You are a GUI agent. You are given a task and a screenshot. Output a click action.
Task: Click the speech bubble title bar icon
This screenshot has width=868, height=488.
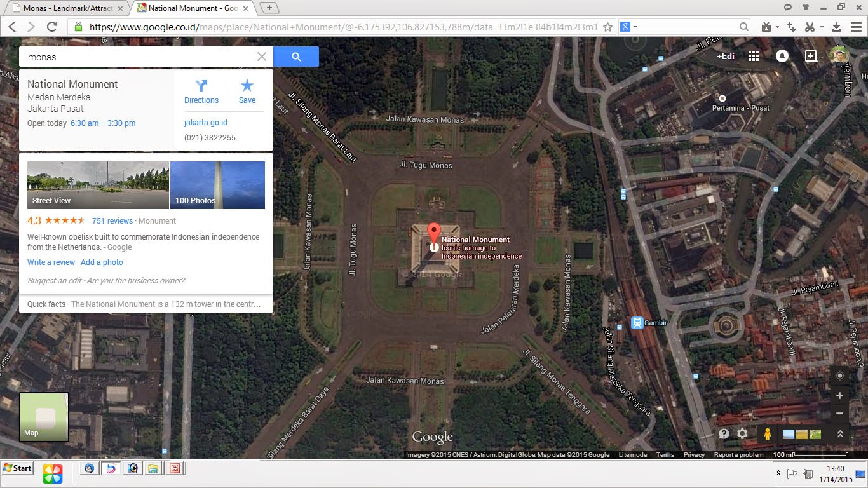[x=788, y=7]
